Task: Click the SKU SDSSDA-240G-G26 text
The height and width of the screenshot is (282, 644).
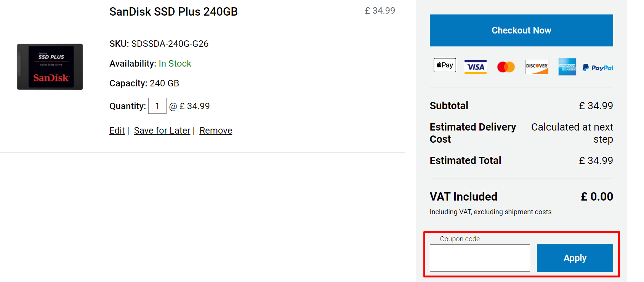Action: click(159, 44)
